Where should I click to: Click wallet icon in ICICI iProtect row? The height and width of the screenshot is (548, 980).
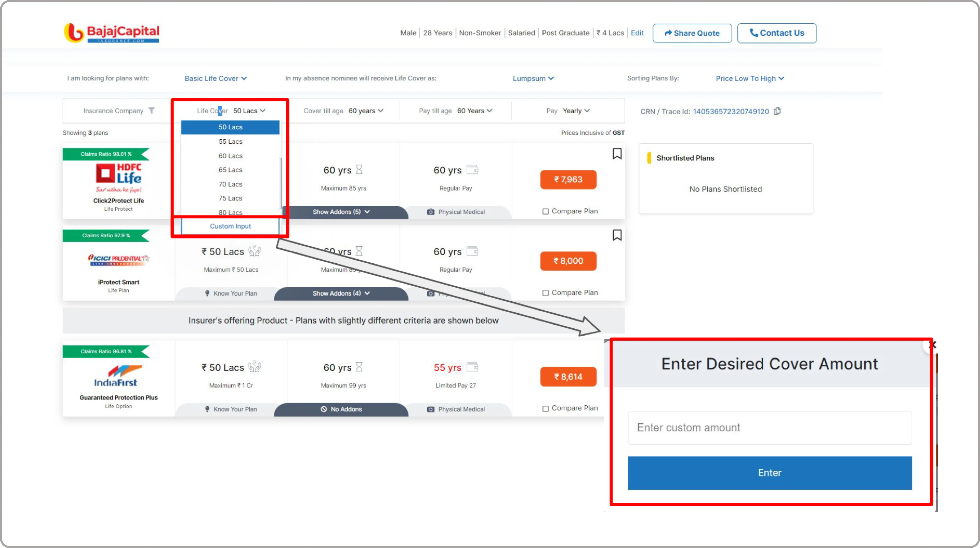pos(472,251)
